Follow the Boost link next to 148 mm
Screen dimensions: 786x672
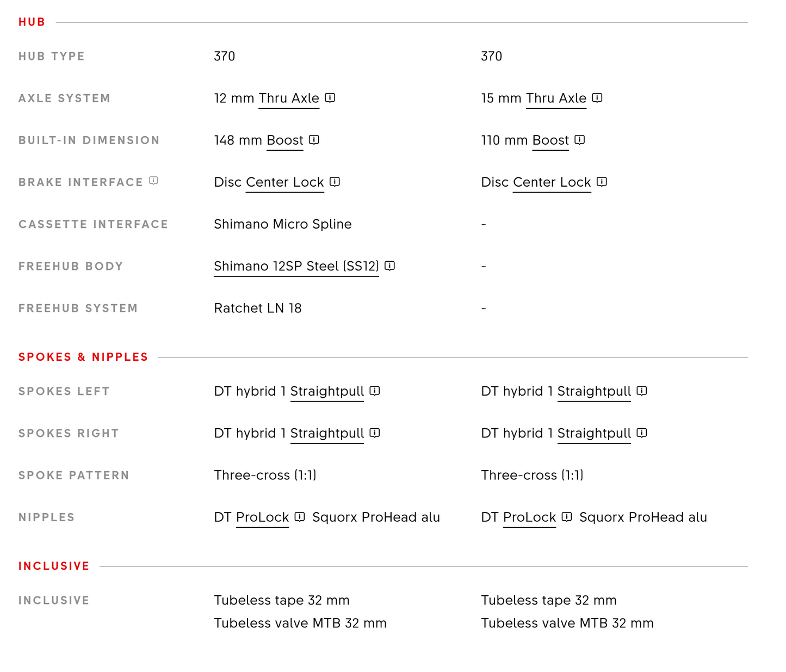(285, 140)
